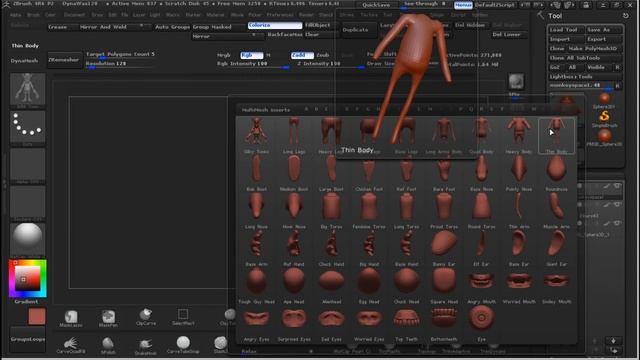Screen dimensions: 640x360
Task: Select the Big Torso insert mesh
Action: pyautogui.click(x=331, y=211)
